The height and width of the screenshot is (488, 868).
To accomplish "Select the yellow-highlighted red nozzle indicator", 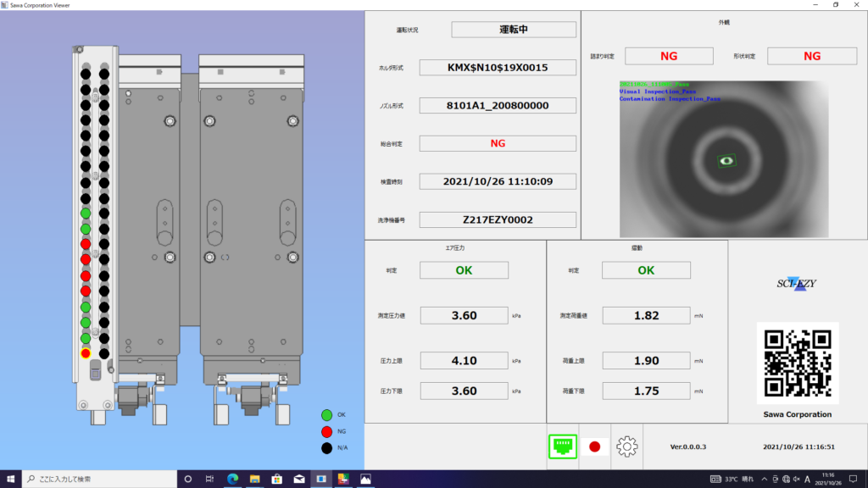I will pyautogui.click(x=86, y=353).
